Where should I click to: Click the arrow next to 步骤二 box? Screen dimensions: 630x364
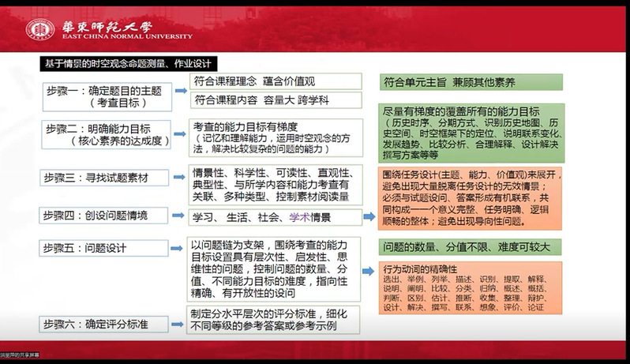click(x=181, y=134)
